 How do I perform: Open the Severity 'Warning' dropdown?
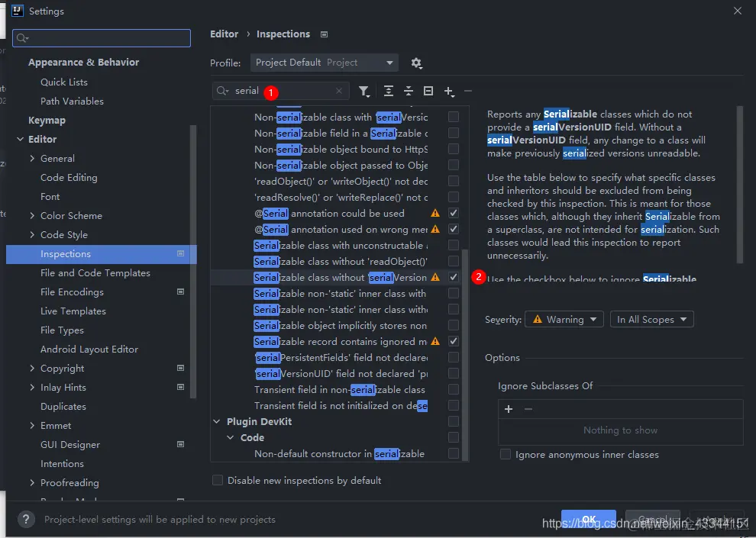[x=564, y=319]
